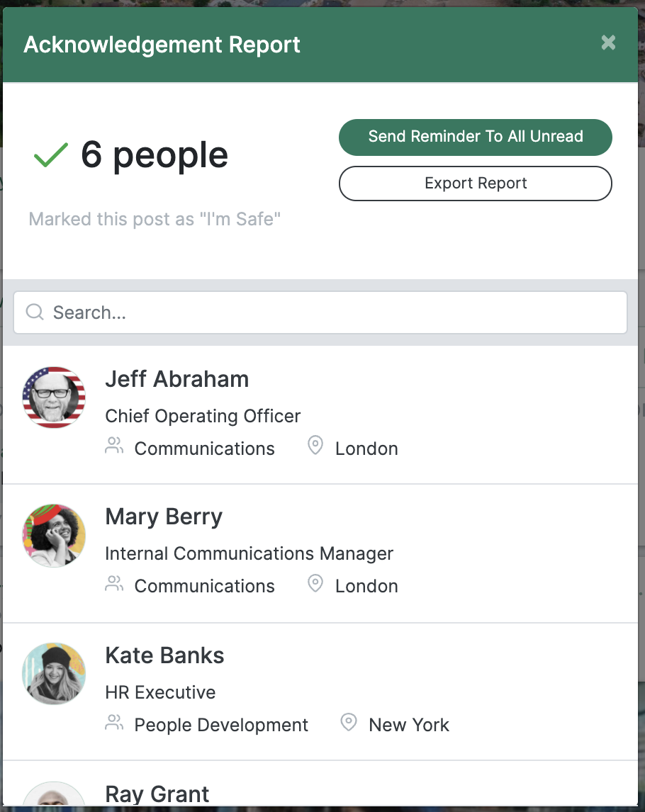This screenshot has height=812, width=645.
Task: Open Jeff Abraham's avatar photo
Action: pyautogui.click(x=54, y=397)
